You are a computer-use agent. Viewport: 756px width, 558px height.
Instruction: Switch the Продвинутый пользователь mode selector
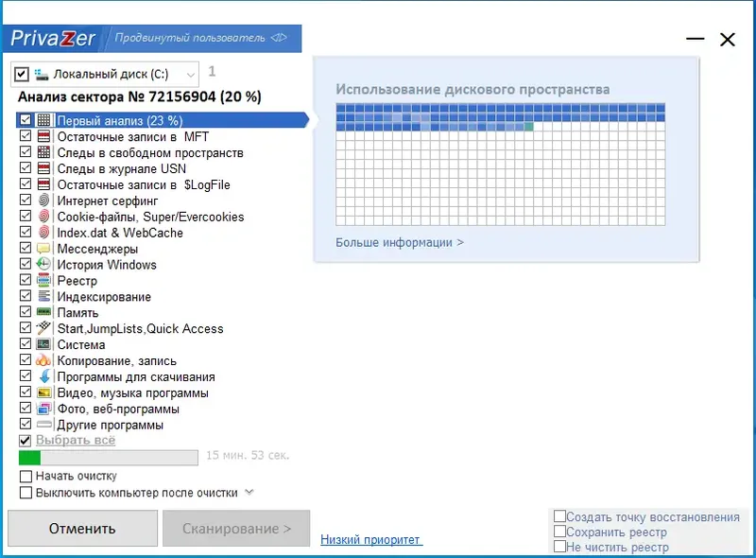click(201, 38)
